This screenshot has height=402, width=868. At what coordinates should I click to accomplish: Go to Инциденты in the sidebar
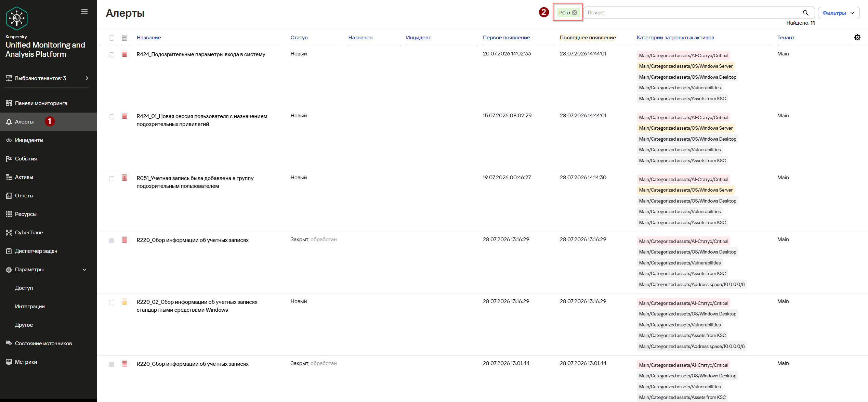[x=29, y=140]
